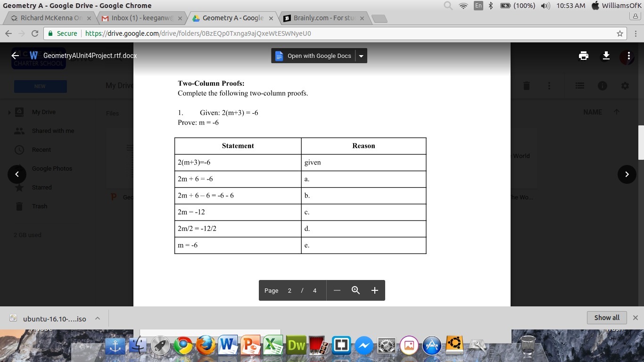644x362 pixels.
Task: Expand the Open with dropdown arrow
Action: 361,56
